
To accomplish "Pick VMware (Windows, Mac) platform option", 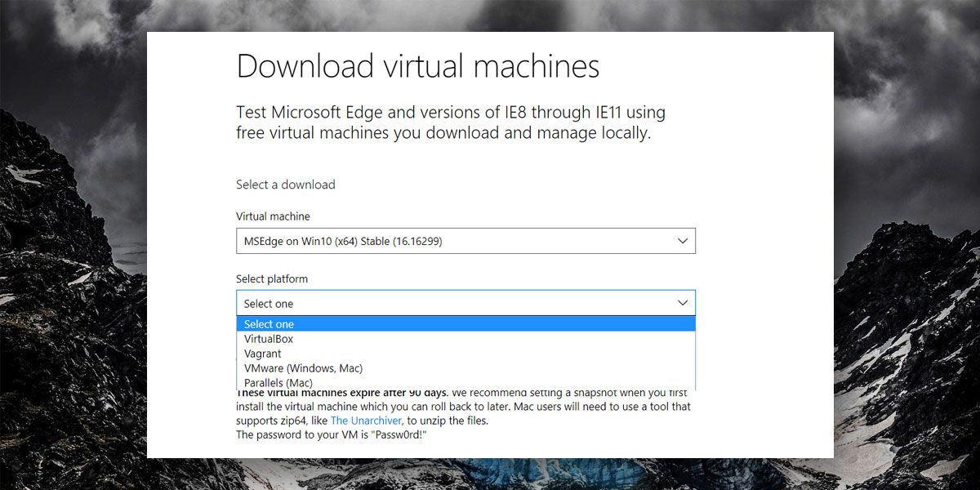I will coord(465,368).
